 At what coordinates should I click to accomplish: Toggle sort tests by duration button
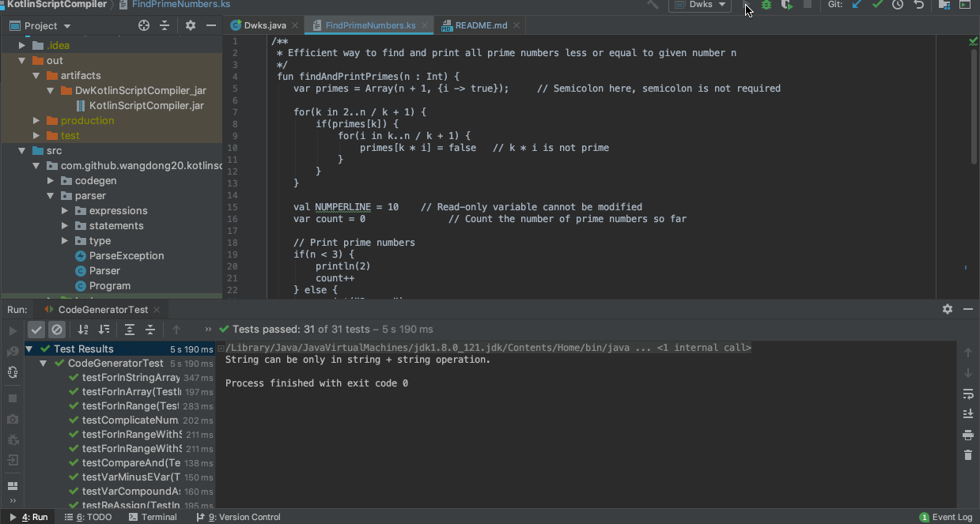tap(104, 330)
